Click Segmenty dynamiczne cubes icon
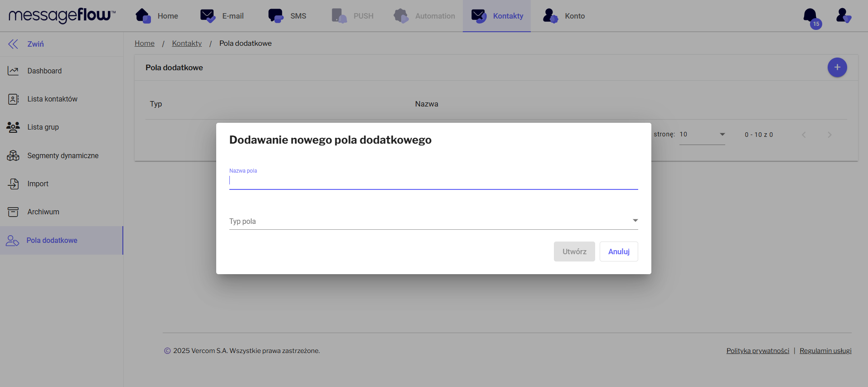This screenshot has width=868, height=387. [13, 155]
